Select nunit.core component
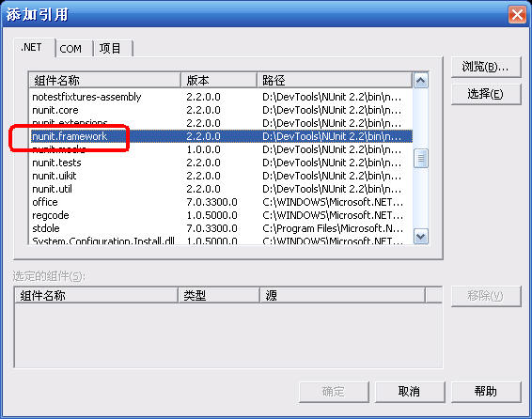The image size is (532, 419). [x=221, y=110]
